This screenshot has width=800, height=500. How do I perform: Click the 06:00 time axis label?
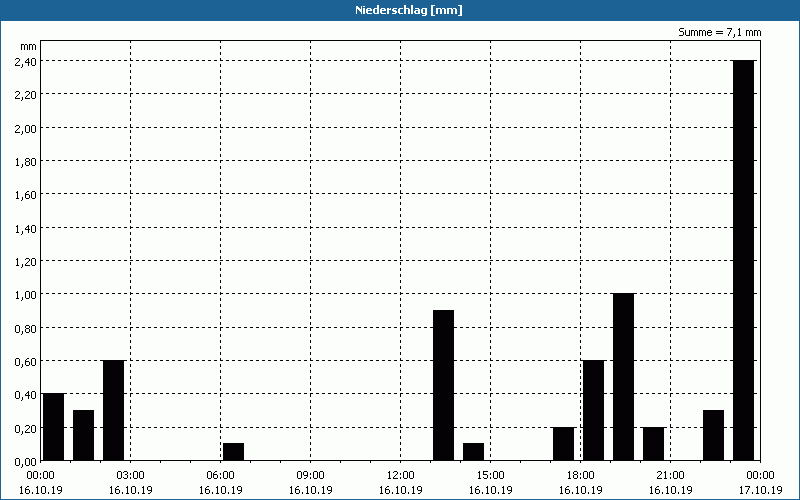click(220, 476)
